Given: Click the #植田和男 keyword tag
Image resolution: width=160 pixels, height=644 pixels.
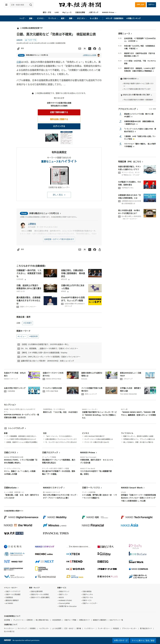Looking at the screenshot, I should click(x=33, y=337).
